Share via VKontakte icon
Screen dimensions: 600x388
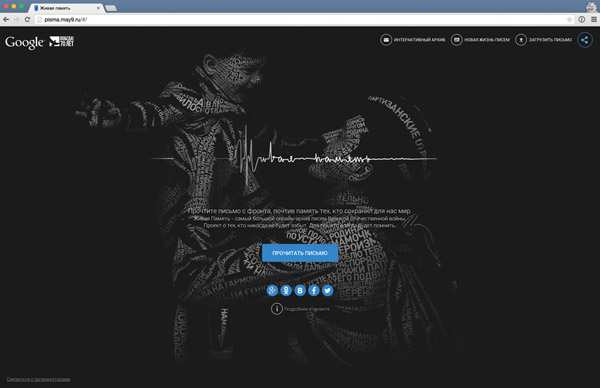(x=300, y=290)
